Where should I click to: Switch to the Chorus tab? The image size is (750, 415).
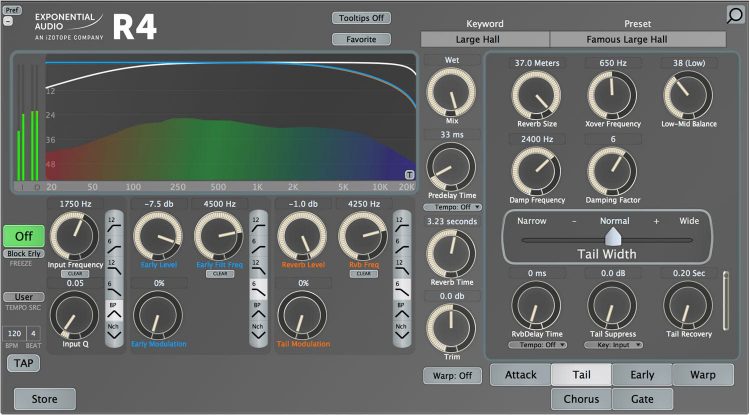pyautogui.click(x=582, y=399)
